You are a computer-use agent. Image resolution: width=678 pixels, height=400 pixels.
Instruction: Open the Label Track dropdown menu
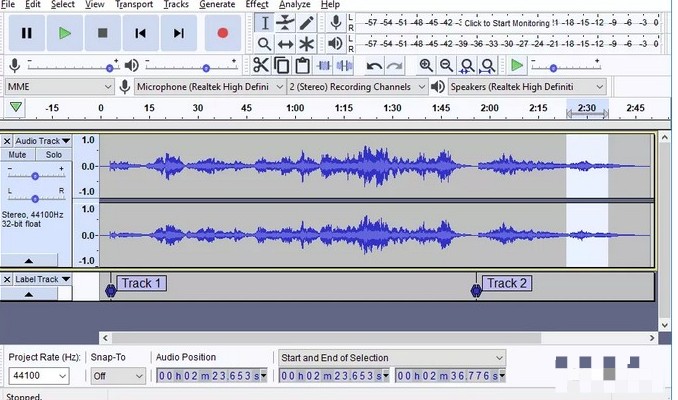click(x=42, y=279)
